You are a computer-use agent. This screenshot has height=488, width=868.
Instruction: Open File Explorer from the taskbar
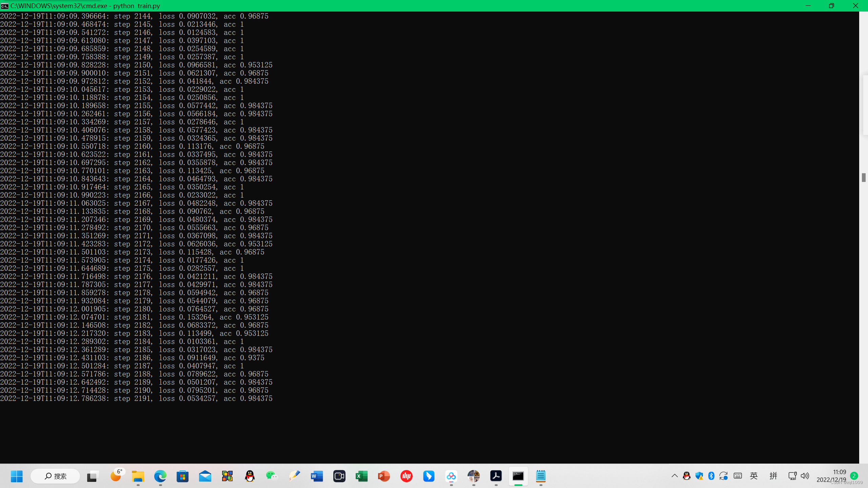coord(138,476)
